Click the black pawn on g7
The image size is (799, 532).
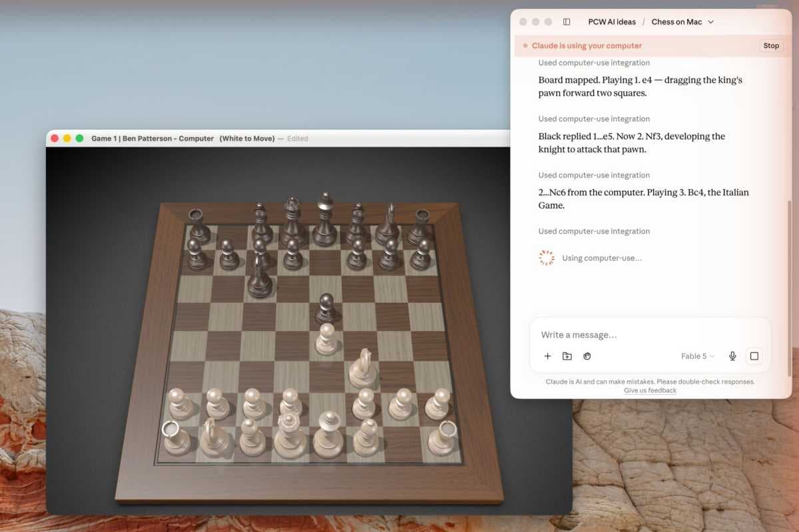(390, 254)
